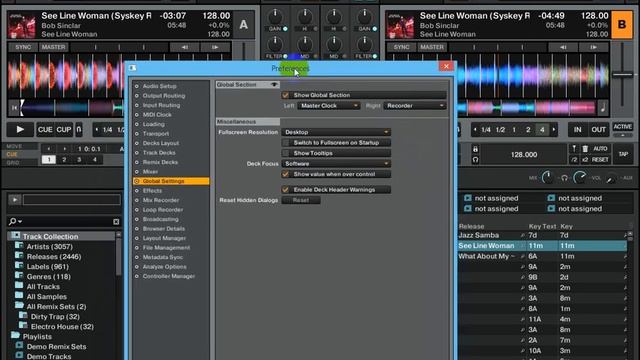Click the BPM lock icon
This screenshot has width=640, height=360.
475,149
